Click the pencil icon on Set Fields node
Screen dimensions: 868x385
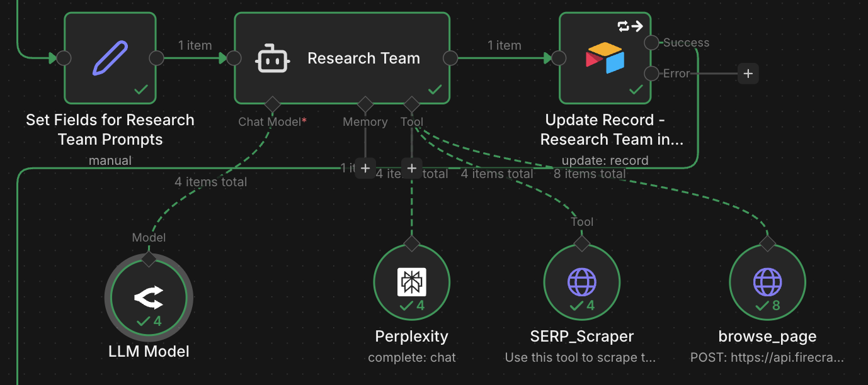click(x=110, y=58)
